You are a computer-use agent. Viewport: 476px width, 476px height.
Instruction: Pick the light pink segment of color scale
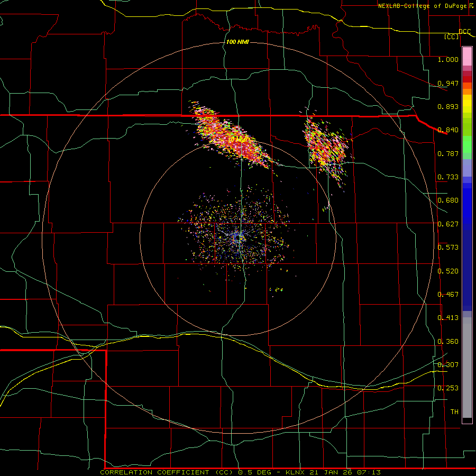tap(467, 57)
